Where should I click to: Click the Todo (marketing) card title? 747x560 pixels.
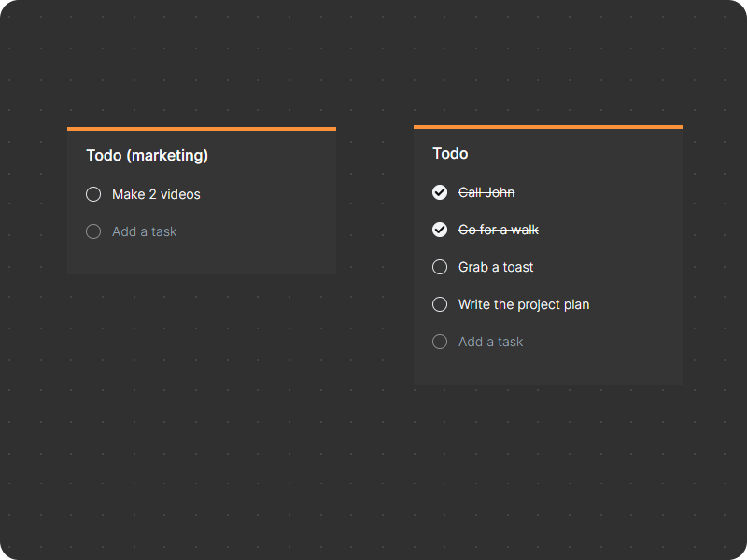tap(147, 155)
